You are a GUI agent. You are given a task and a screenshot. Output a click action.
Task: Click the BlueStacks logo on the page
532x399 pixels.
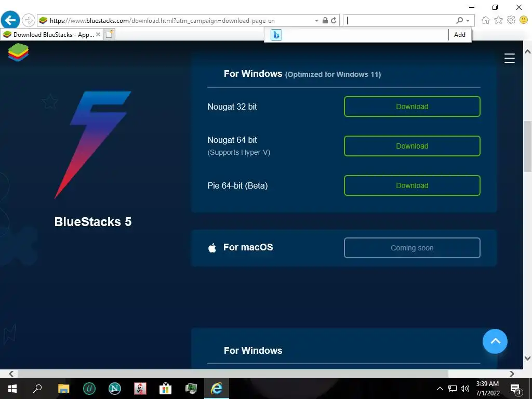(18, 52)
